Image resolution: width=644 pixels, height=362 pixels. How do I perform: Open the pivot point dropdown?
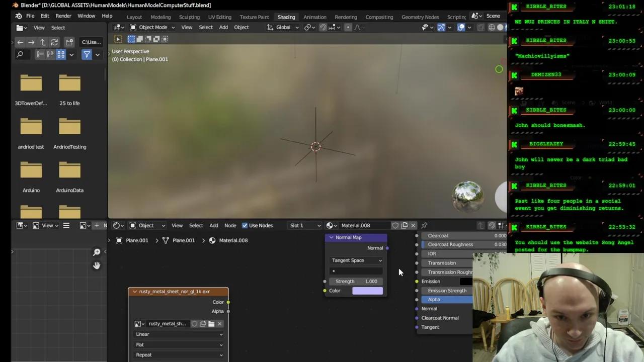click(x=309, y=27)
